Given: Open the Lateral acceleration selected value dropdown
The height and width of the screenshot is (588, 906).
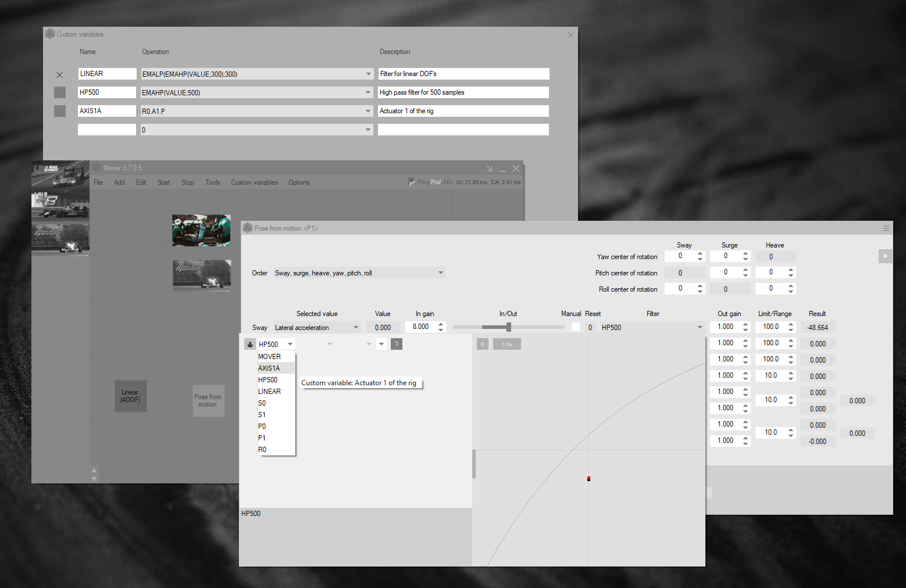Looking at the screenshot, I should coord(355,328).
